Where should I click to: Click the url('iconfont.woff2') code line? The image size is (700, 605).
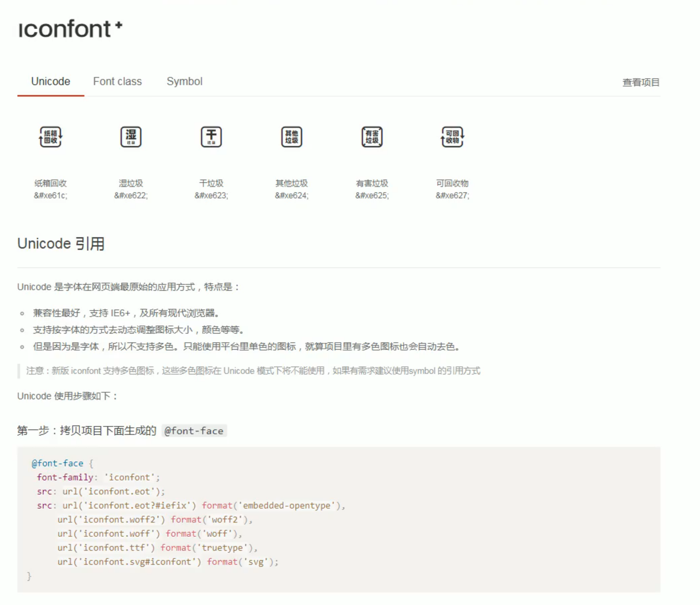pos(155,520)
